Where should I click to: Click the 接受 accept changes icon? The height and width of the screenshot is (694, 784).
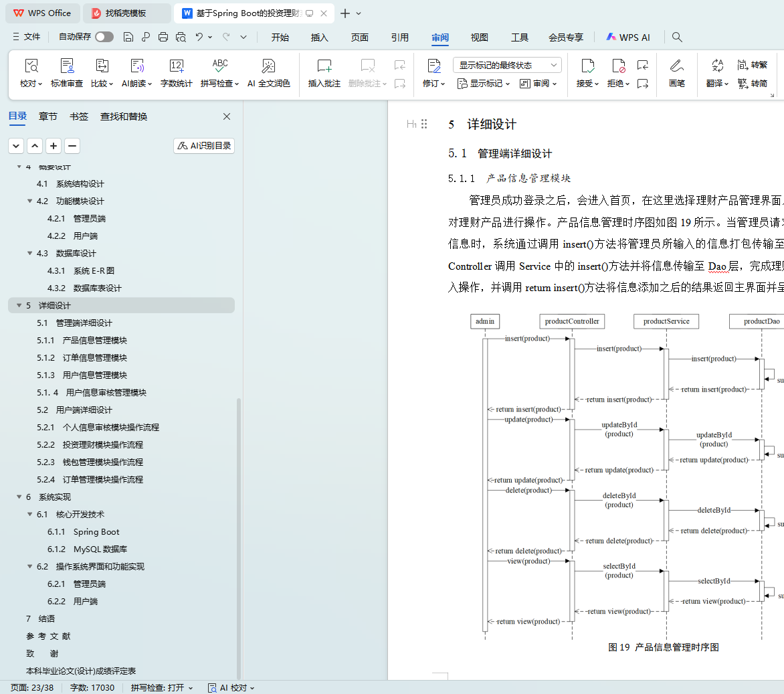587,66
